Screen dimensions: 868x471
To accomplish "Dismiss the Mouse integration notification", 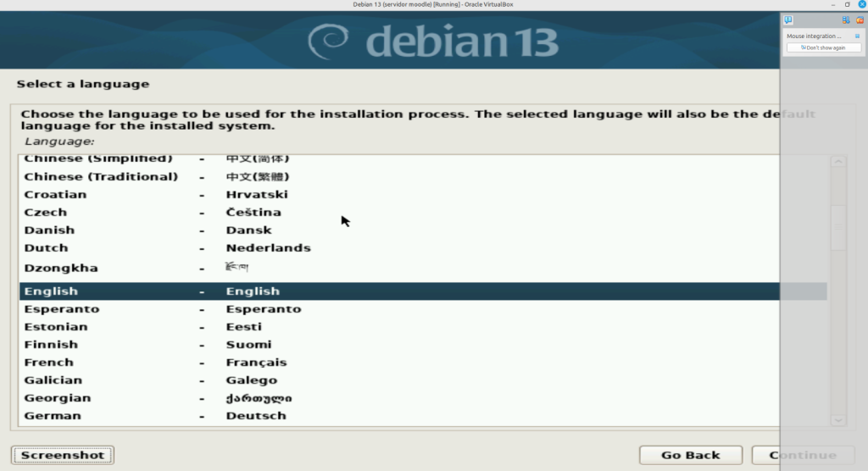I will pyautogui.click(x=857, y=36).
